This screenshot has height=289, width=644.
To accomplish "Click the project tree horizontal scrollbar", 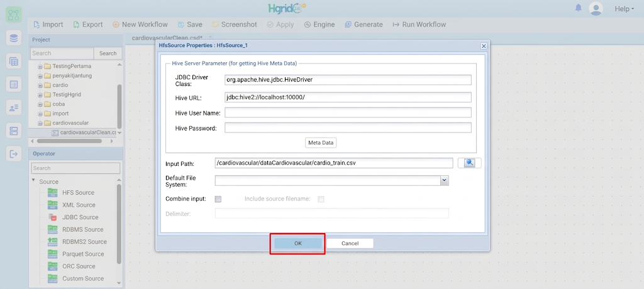I will (69, 141).
